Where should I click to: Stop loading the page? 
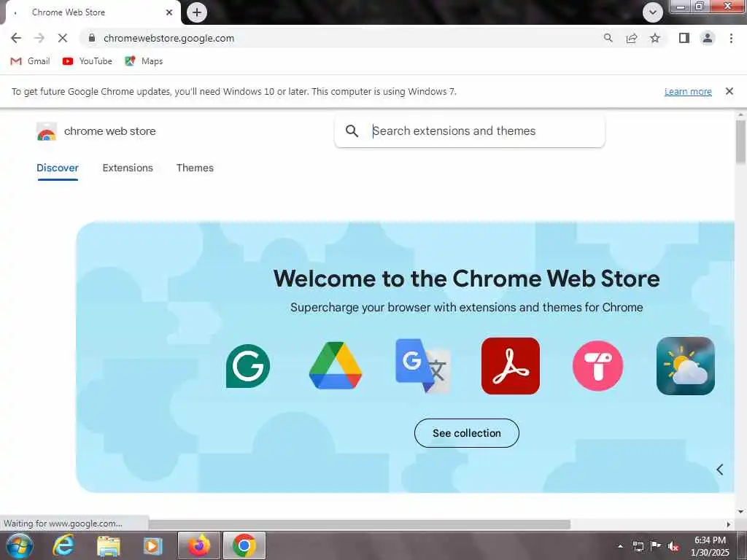63,38
